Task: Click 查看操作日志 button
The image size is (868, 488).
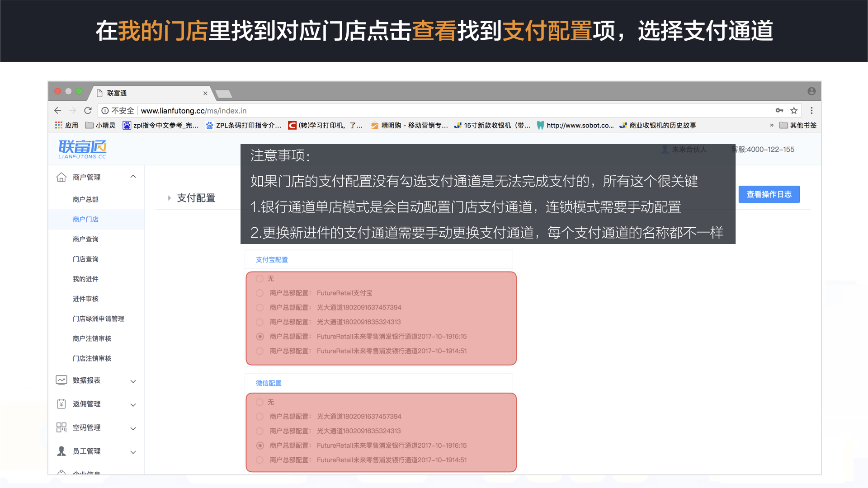Action: click(769, 194)
